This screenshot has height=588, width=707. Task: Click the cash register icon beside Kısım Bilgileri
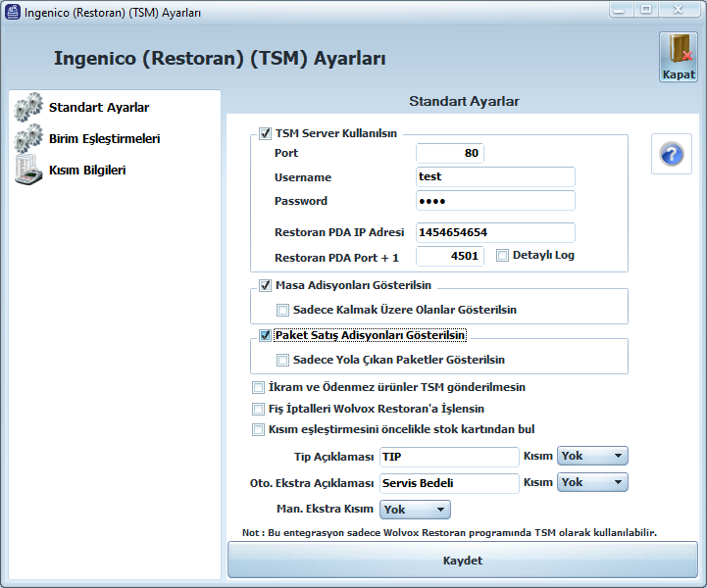coord(27,170)
